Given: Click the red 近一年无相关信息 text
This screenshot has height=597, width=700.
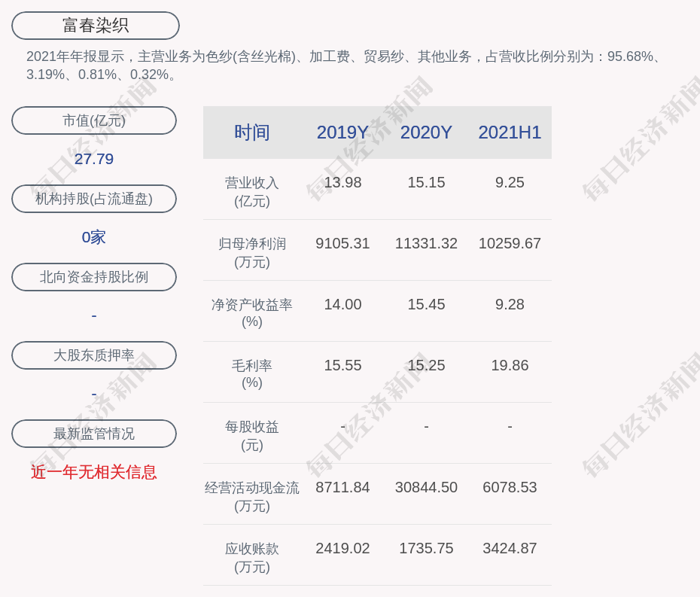Looking at the screenshot, I should coord(94,472).
